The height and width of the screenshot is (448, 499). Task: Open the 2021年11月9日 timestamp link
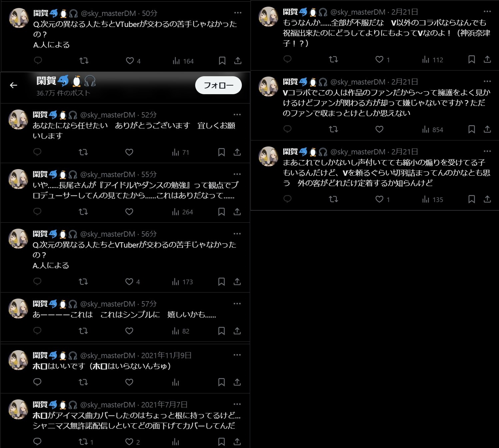[x=166, y=355]
